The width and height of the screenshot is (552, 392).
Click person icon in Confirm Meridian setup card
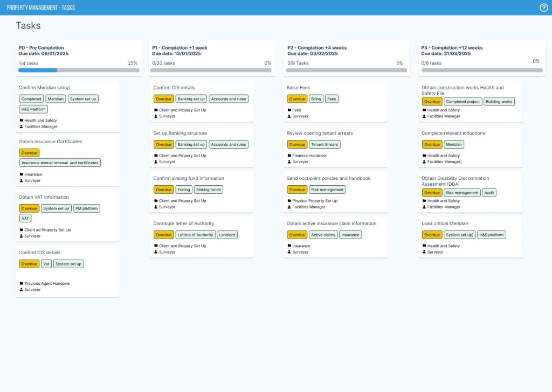pyautogui.click(x=21, y=127)
